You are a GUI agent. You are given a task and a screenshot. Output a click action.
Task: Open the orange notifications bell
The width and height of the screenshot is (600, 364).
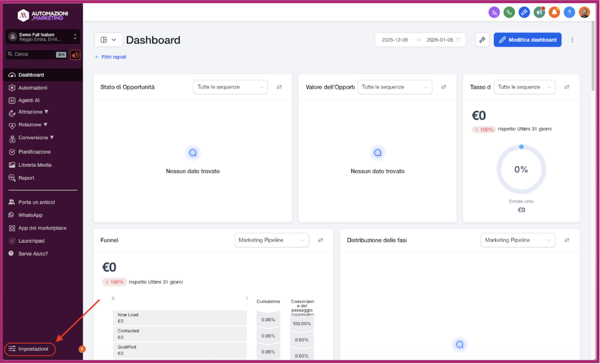click(x=554, y=13)
